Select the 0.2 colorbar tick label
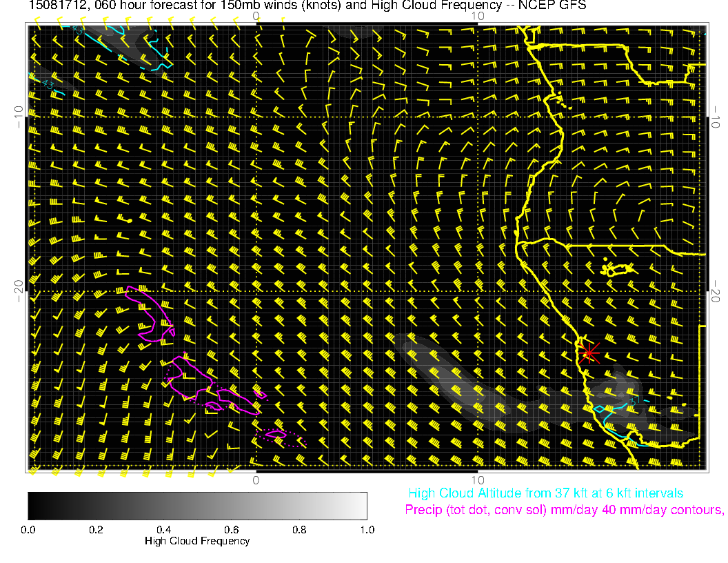The height and width of the screenshot is (563, 728). click(96, 530)
